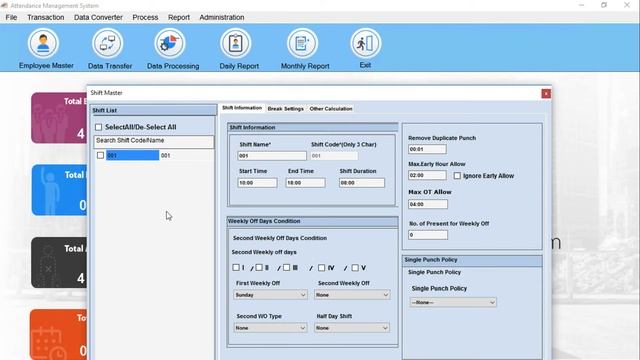Click the No. of Present for Weekly Off field
This screenshot has height=360, width=640.
coord(428,235)
